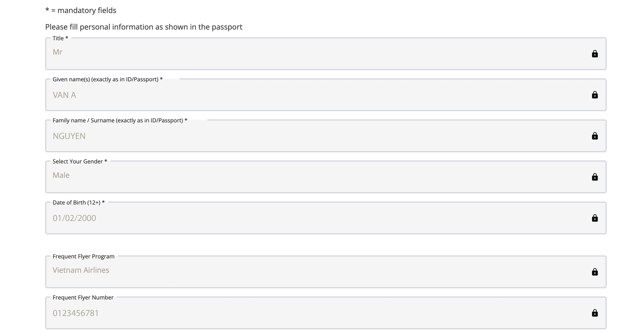Click the passport information instruction text
Viewport: 644px width, 335px height.
[x=143, y=27]
